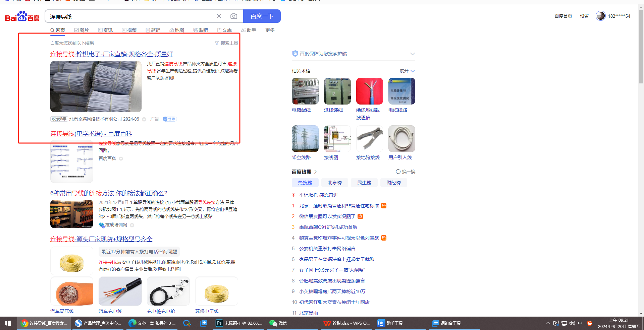Switch to the 贴吧 search tab
Screen dimensions: 644x330
201,30
